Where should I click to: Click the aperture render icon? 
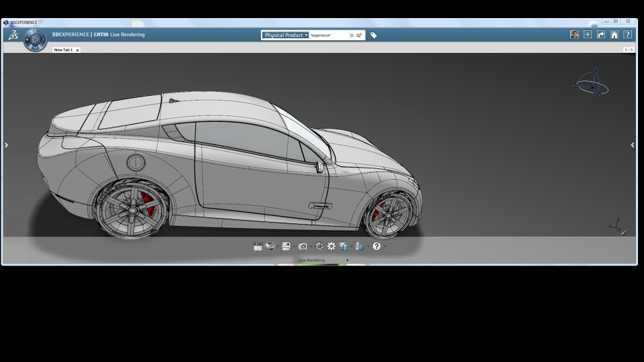point(319,247)
